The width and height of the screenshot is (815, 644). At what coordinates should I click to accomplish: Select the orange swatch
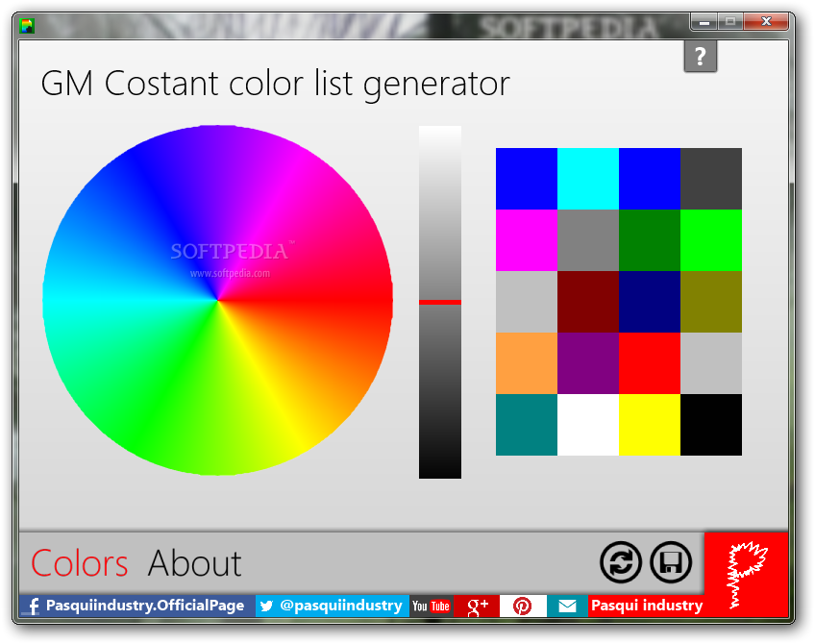(x=527, y=363)
